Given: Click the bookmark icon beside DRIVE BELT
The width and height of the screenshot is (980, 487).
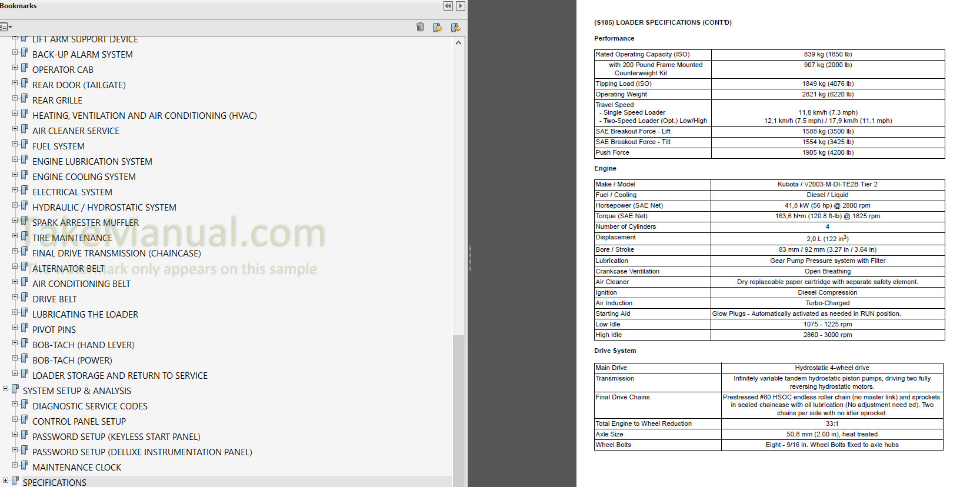Looking at the screenshot, I should (25, 297).
